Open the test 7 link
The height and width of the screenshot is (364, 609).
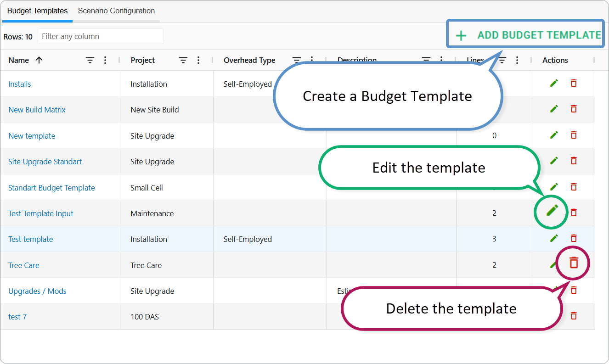[17, 317]
